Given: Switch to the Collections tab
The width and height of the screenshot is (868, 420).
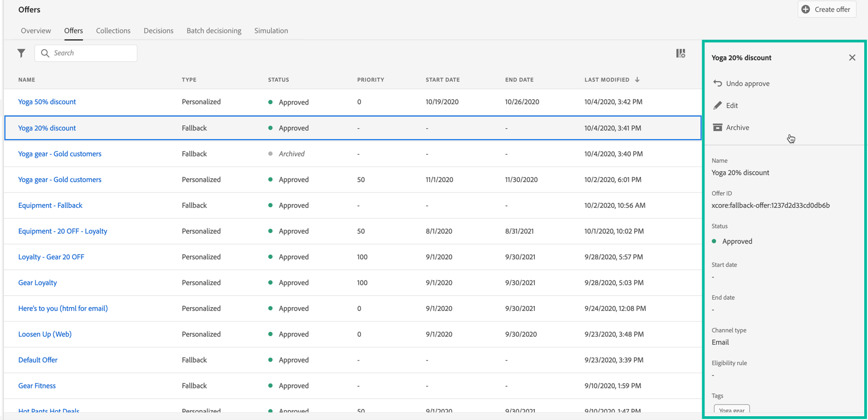Looking at the screenshot, I should [113, 31].
